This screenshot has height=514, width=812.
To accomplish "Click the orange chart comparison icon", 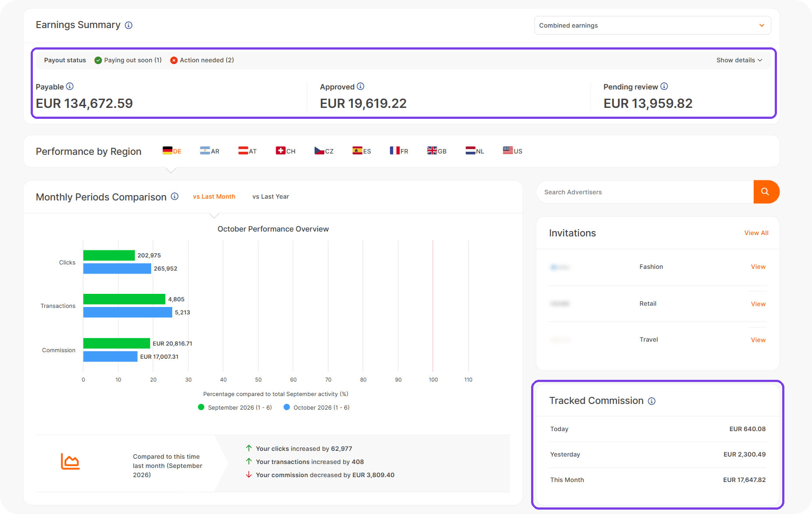I will (70, 461).
